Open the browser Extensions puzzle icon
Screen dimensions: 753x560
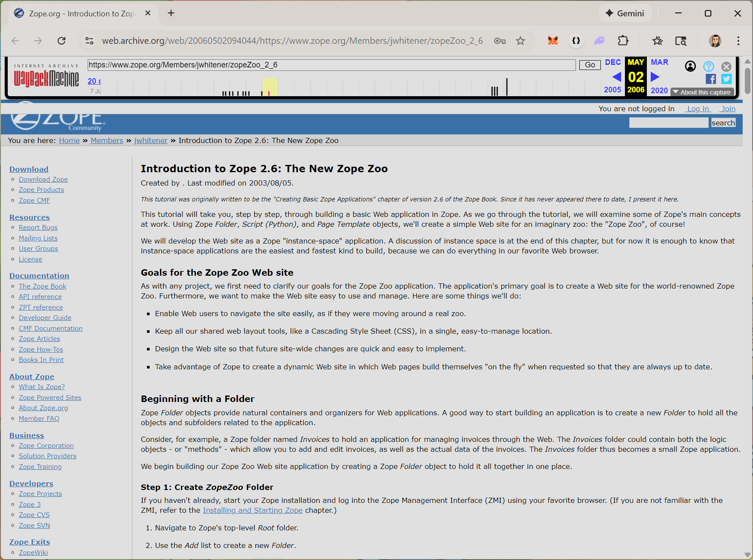(623, 41)
